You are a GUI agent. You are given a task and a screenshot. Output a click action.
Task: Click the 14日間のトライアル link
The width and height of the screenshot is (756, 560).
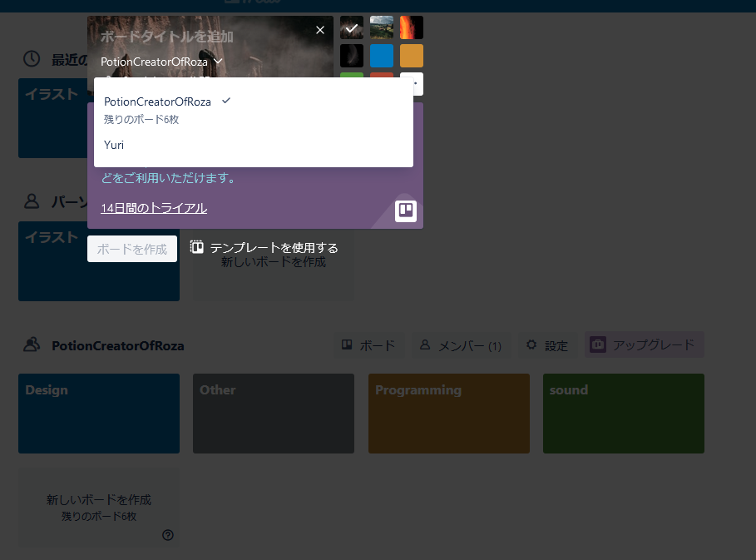point(154,208)
